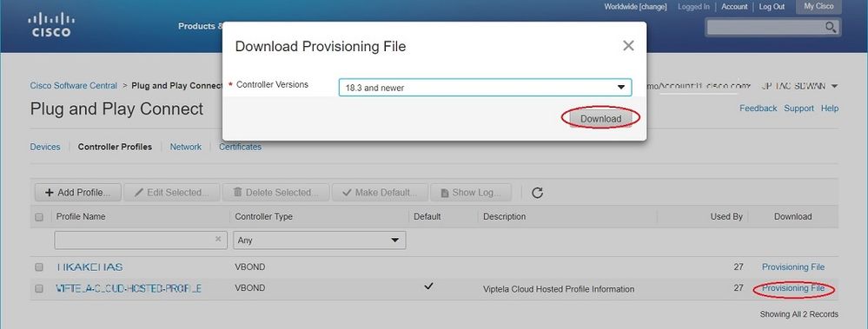Viewport: 868px width, 329px height.
Task: Click the Account link
Action: pyautogui.click(x=734, y=7)
